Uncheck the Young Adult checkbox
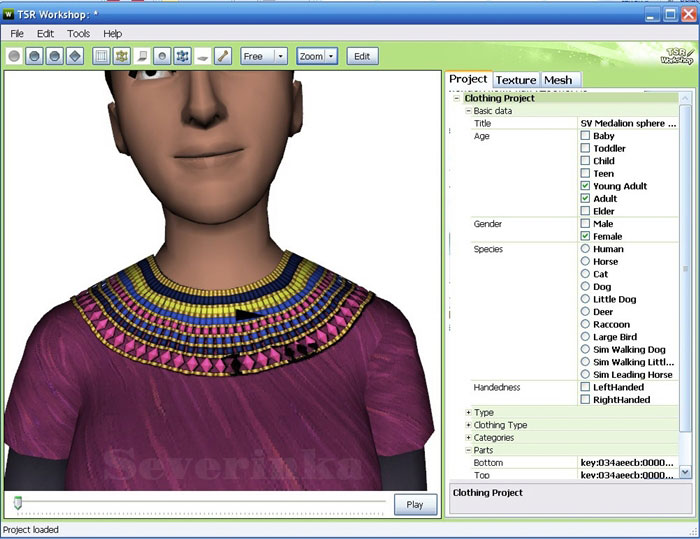Screen dimensions: 700x539 point(586,186)
